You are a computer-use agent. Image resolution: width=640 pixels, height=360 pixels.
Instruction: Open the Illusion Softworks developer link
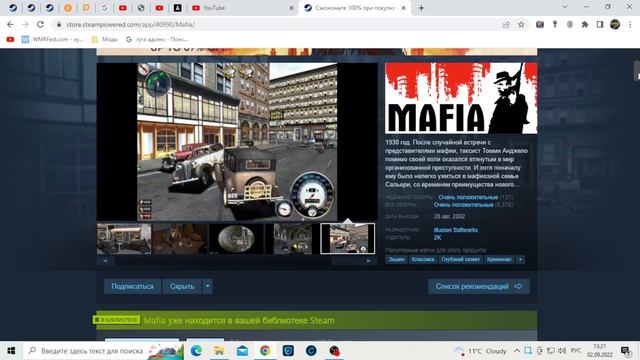456,230
